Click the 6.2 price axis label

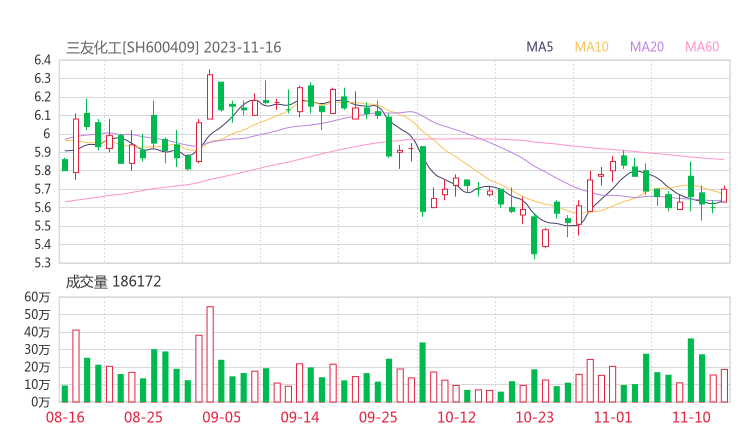click(x=42, y=97)
